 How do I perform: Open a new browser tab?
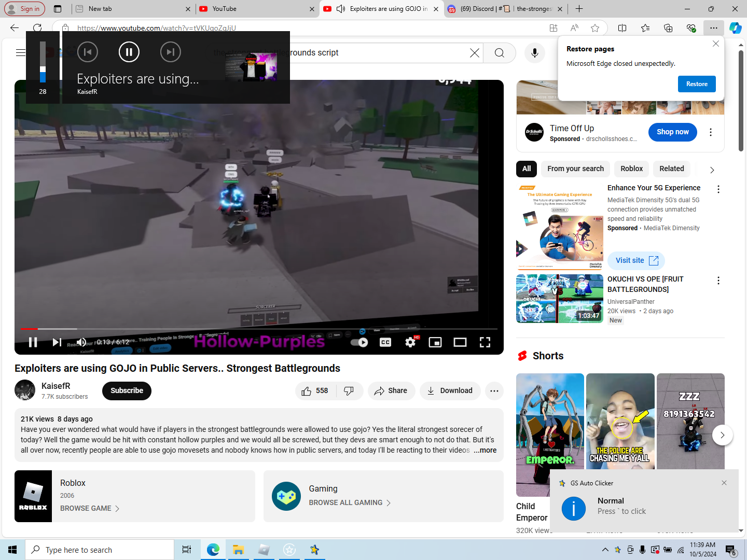[579, 9]
